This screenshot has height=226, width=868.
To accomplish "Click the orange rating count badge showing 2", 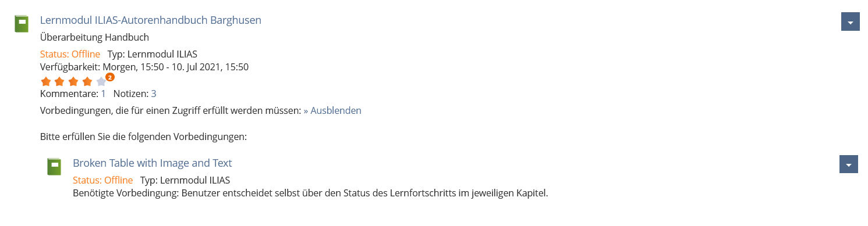I will coord(110,77).
